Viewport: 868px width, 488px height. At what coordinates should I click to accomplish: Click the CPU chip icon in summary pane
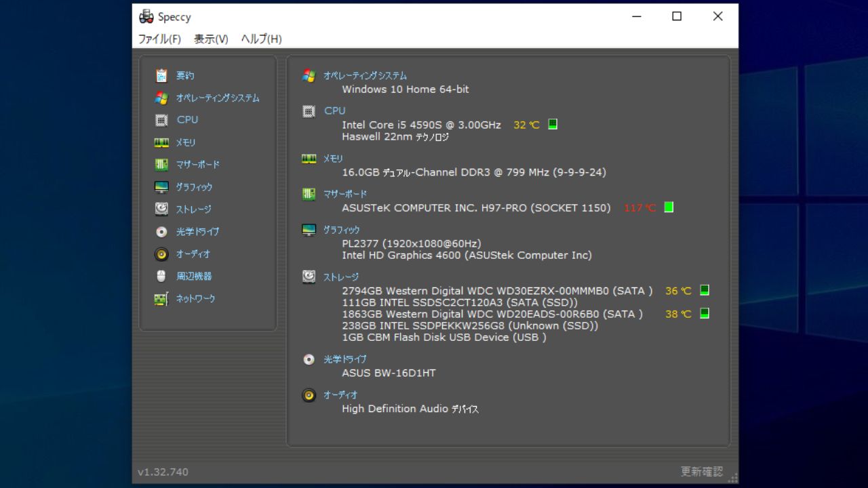point(309,111)
